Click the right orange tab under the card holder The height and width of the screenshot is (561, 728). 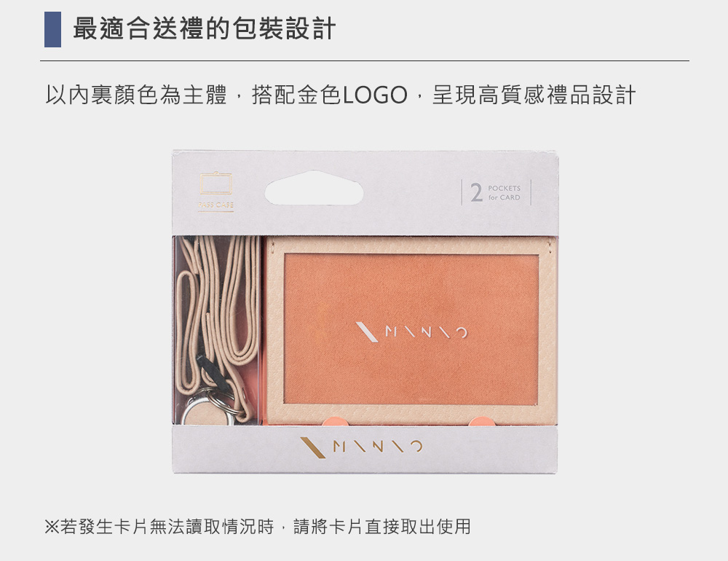click(483, 421)
